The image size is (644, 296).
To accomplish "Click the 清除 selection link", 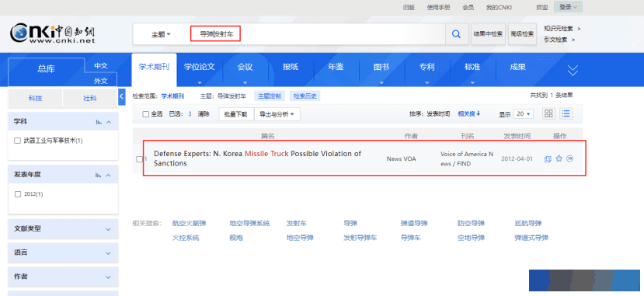I will tap(204, 114).
